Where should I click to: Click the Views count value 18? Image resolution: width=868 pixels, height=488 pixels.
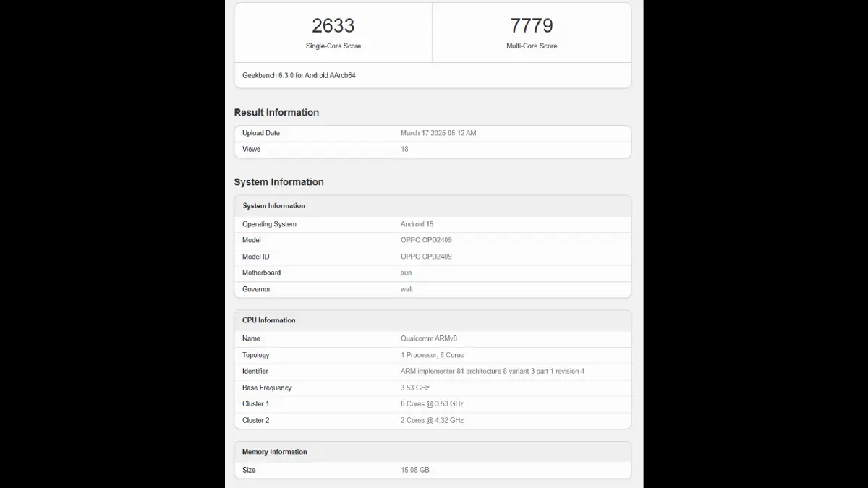pos(404,150)
